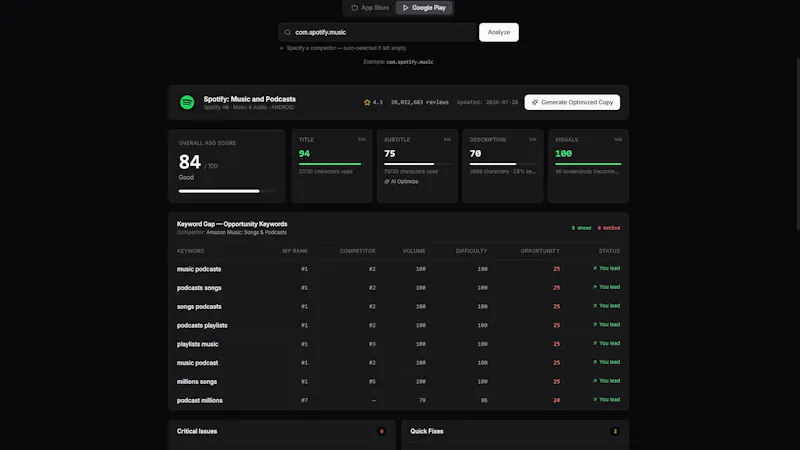The image size is (800, 450).
Task: Click the Amazon Music: Songs & Podcasts competitor name
Action: pos(246,232)
